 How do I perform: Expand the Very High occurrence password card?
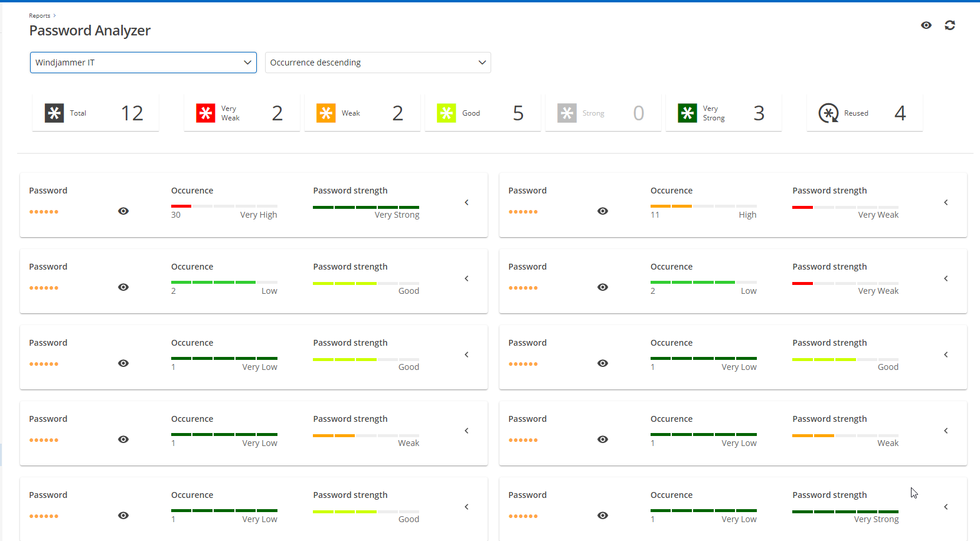466,202
